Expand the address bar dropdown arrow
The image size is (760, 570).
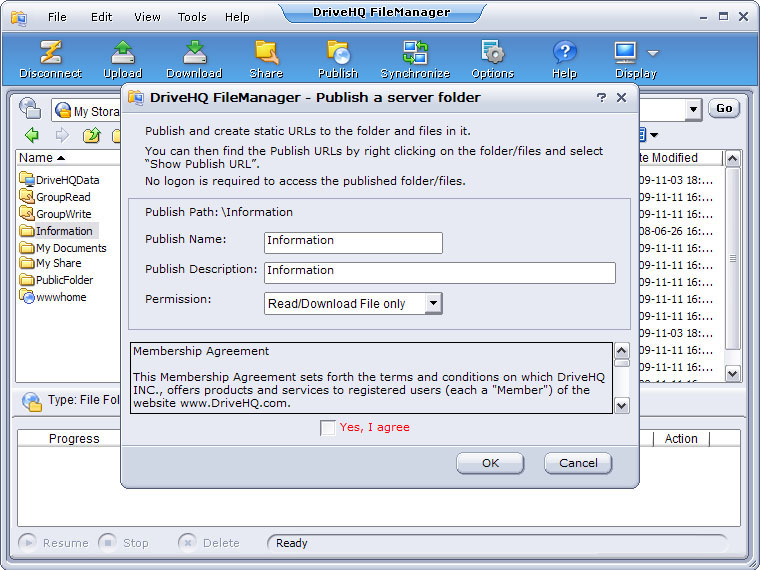click(694, 110)
